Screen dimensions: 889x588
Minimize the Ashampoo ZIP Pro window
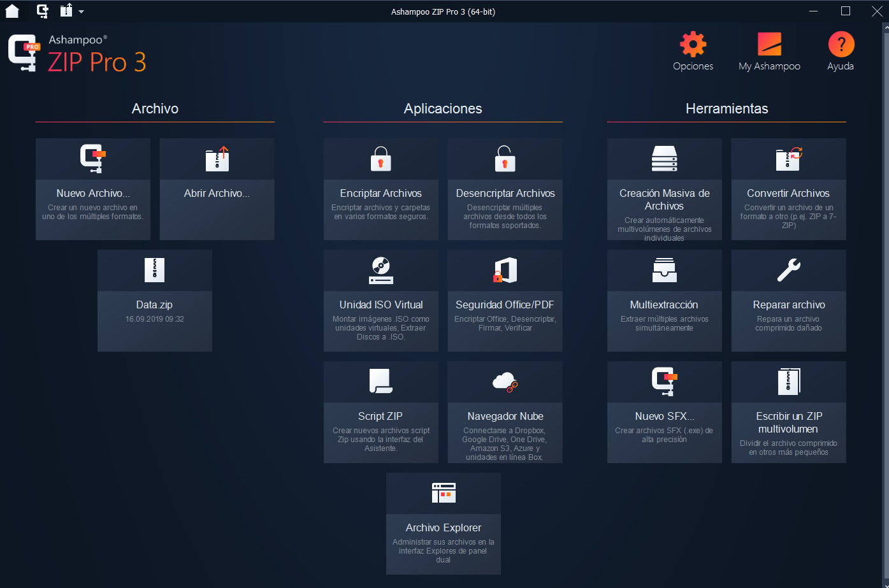pyautogui.click(x=814, y=11)
